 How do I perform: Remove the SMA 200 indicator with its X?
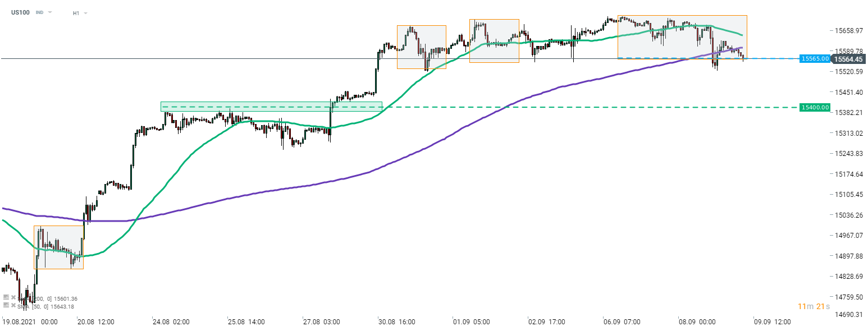pyautogui.click(x=13, y=298)
